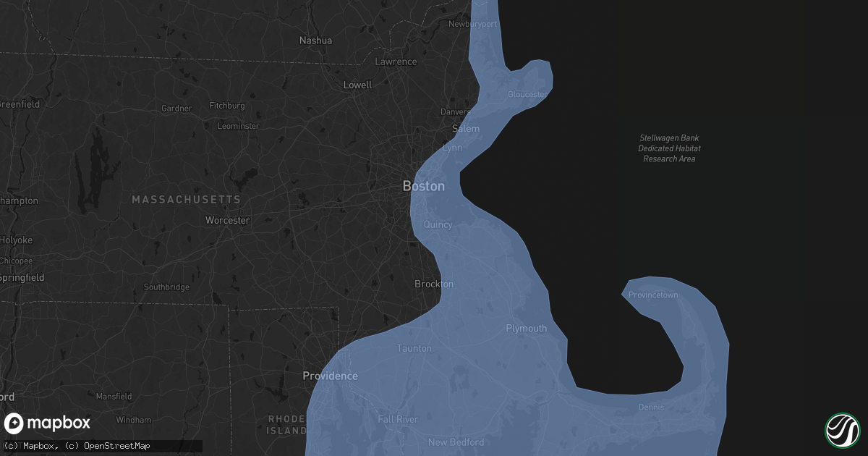The image size is (868, 456).
Task: Click the Newburyport label
Action: (473, 24)
